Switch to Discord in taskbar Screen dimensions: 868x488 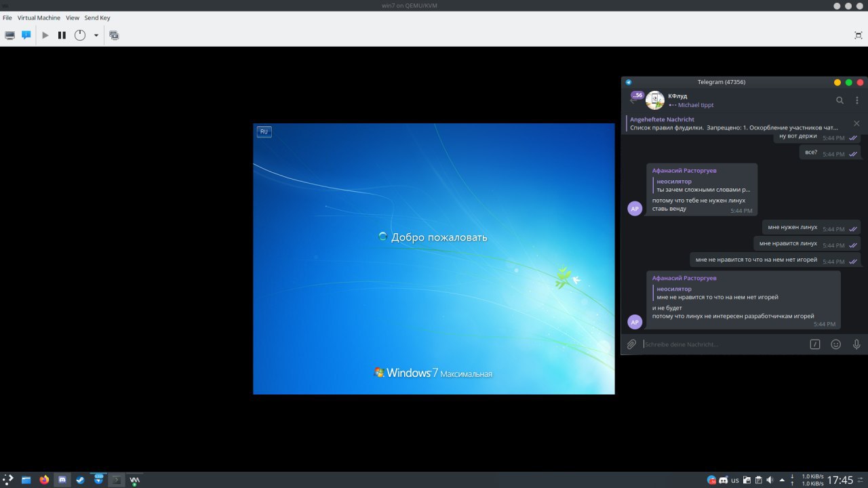click(x=62, y=480)
